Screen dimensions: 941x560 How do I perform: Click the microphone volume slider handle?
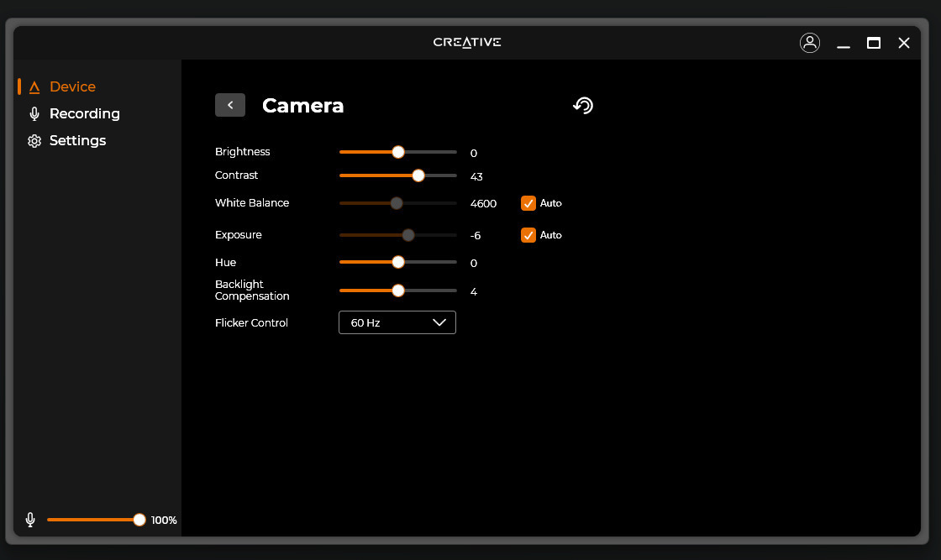point(139,520)
